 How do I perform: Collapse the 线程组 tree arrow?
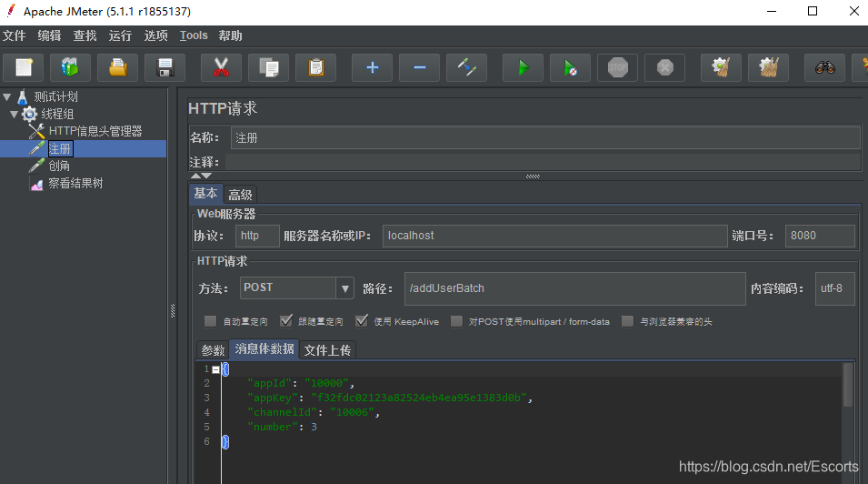(15, 115)
